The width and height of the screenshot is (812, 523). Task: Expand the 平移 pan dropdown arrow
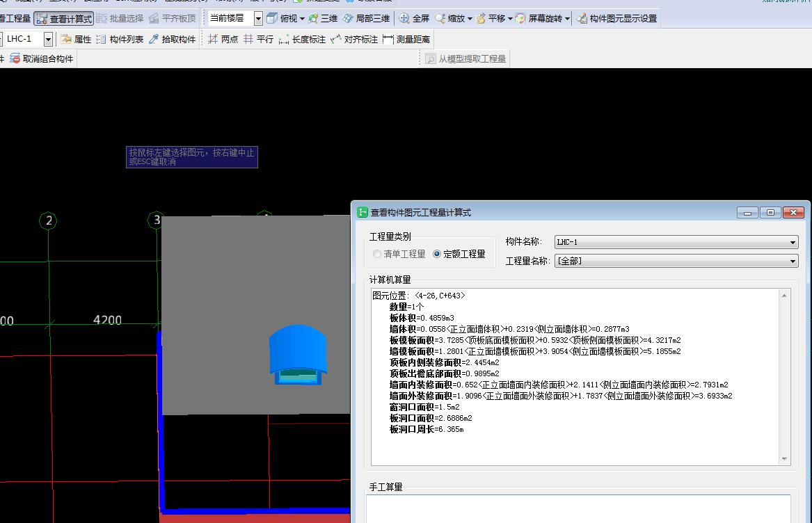pos(510,19)
